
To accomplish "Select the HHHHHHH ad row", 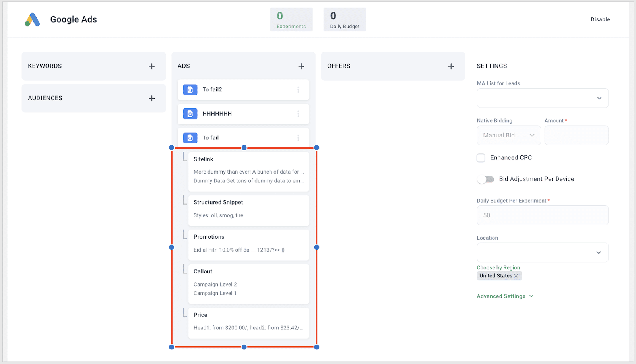I will tap(243, 114).
